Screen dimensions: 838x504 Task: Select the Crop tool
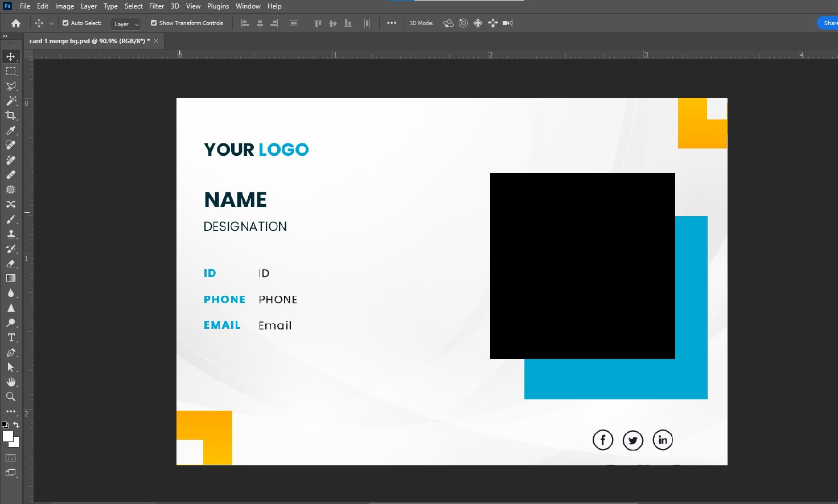tap(10, 115)
